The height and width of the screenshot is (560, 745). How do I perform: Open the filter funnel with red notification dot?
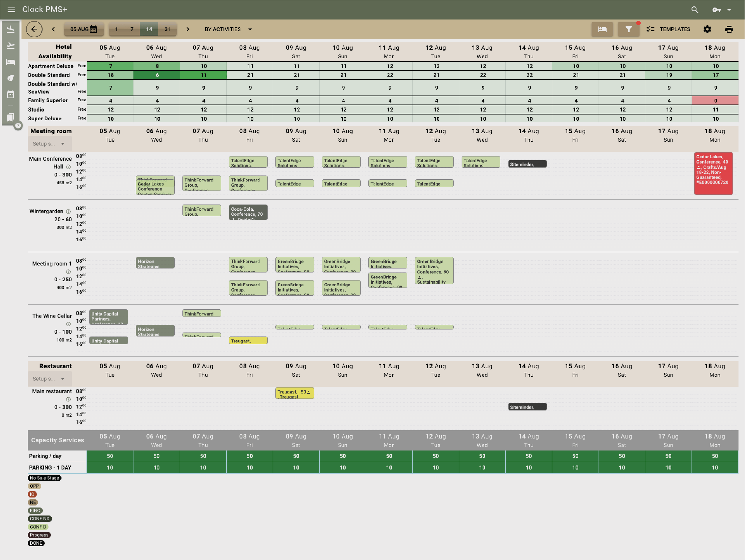(629, 29)
